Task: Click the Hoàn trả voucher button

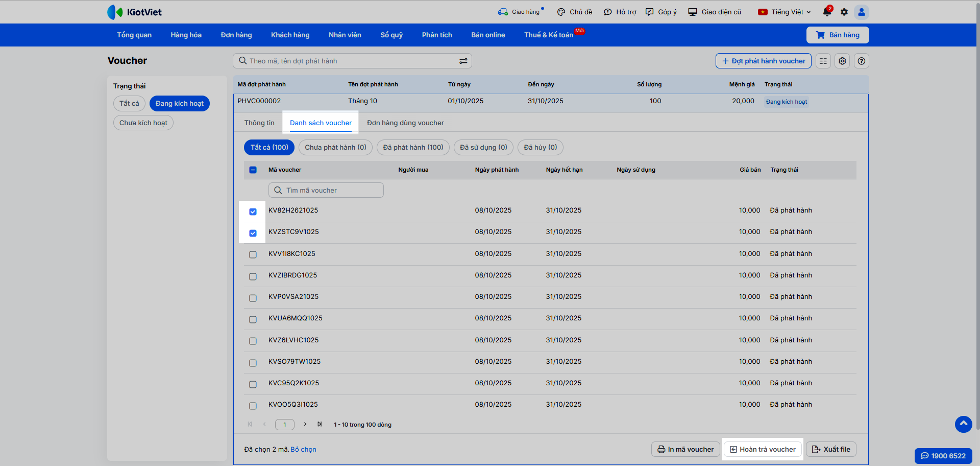Action: coord(763,449)
